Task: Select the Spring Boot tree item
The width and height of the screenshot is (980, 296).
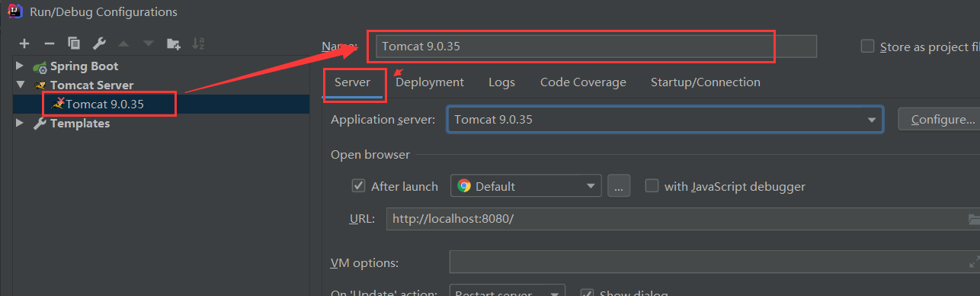Action: pos(84,66)
